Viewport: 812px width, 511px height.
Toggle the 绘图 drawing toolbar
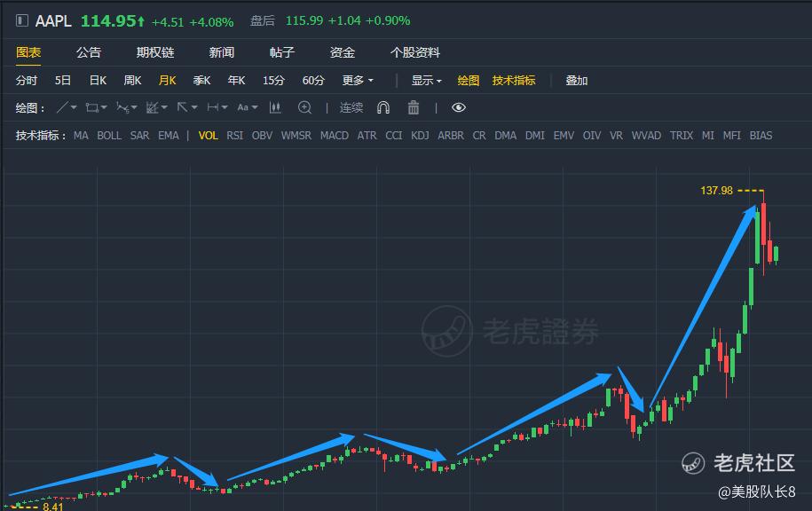pyautogui.click(x=469, y=80)
